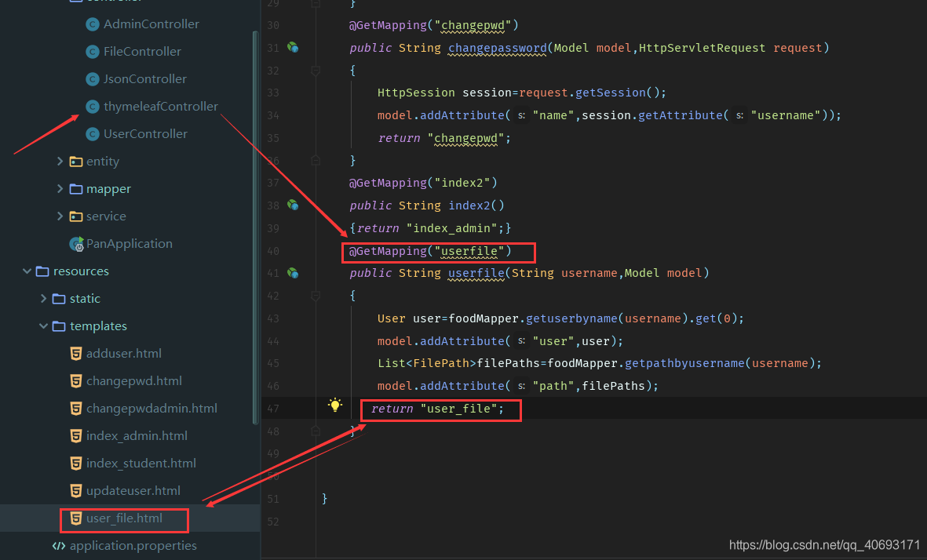Viewport: 927px width, 560px height.
Task: Open index_student.html template
Action: coord(141,464)
